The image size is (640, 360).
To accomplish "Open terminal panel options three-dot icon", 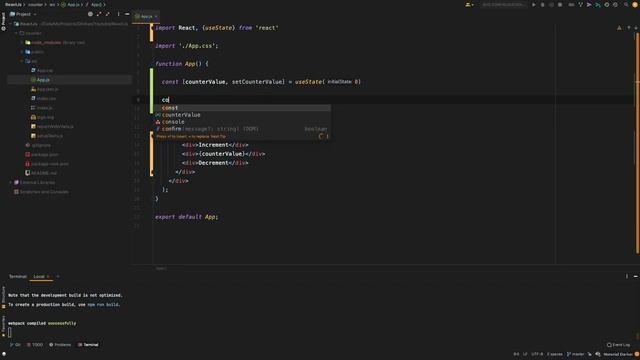I will (627, 276).
